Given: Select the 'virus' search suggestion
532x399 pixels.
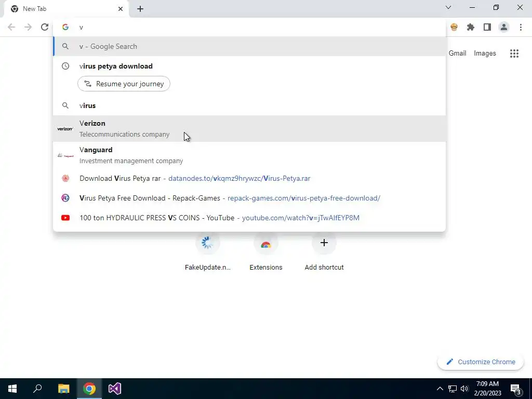Looking at the screenshot, I should [x=249, y=105].
